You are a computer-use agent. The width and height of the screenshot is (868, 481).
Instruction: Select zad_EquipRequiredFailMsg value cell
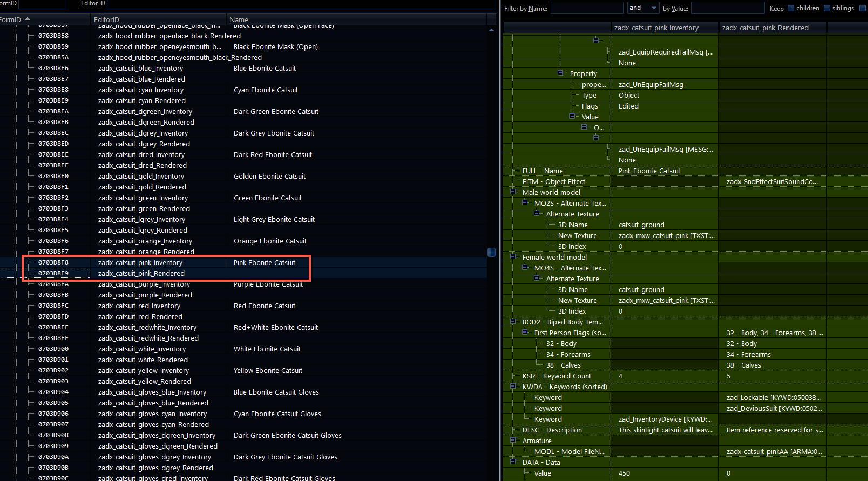pyautogui.click(x=665, y=52)
